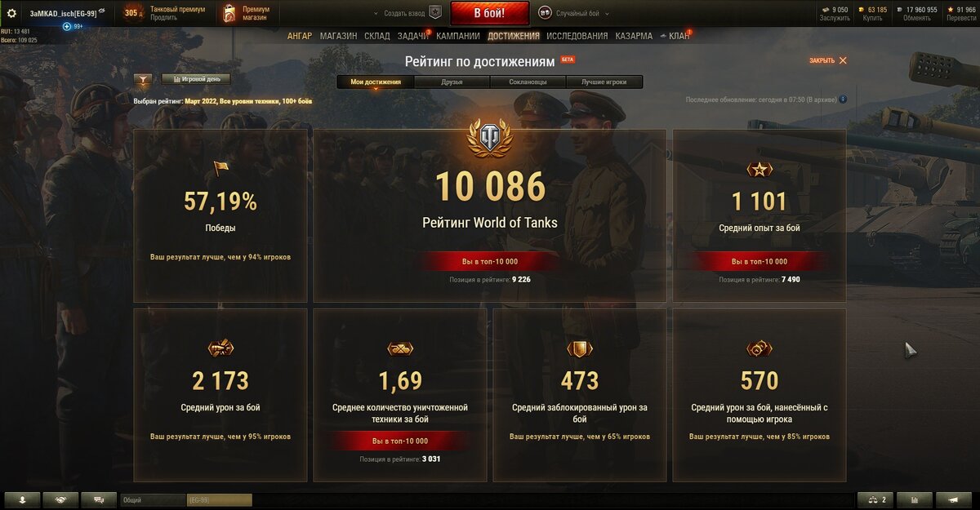This screenshot has height=510, width=980.
Task: Click the blue plus 99+ badge under the username
Action: pos(73,26)
